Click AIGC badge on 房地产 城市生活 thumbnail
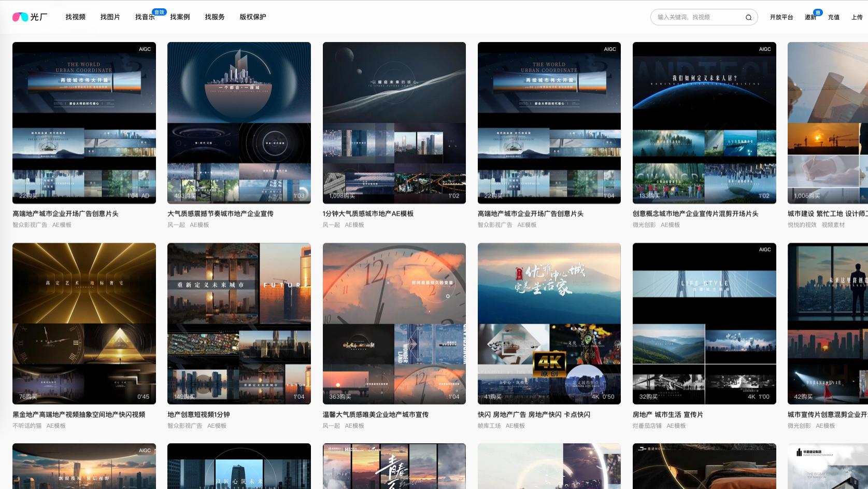Image resolution: width=868 pixels, height=489 pixels. (x=765, y=249)
